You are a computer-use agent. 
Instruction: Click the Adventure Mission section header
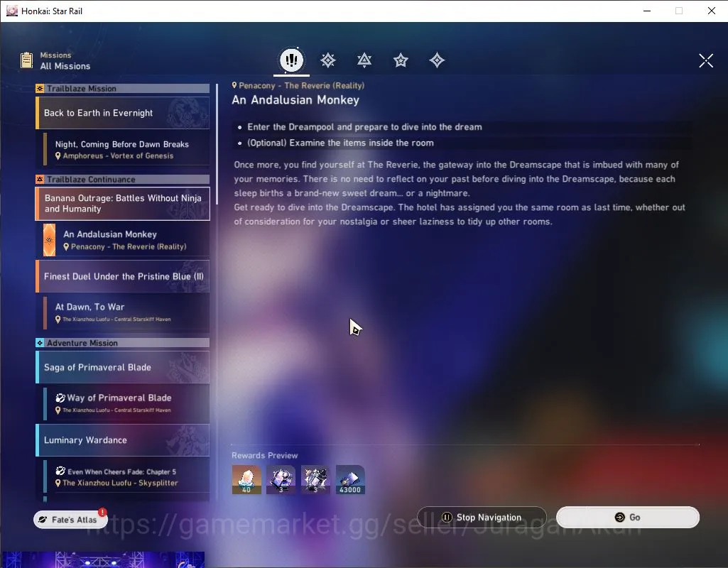click(x=123, y=343)
